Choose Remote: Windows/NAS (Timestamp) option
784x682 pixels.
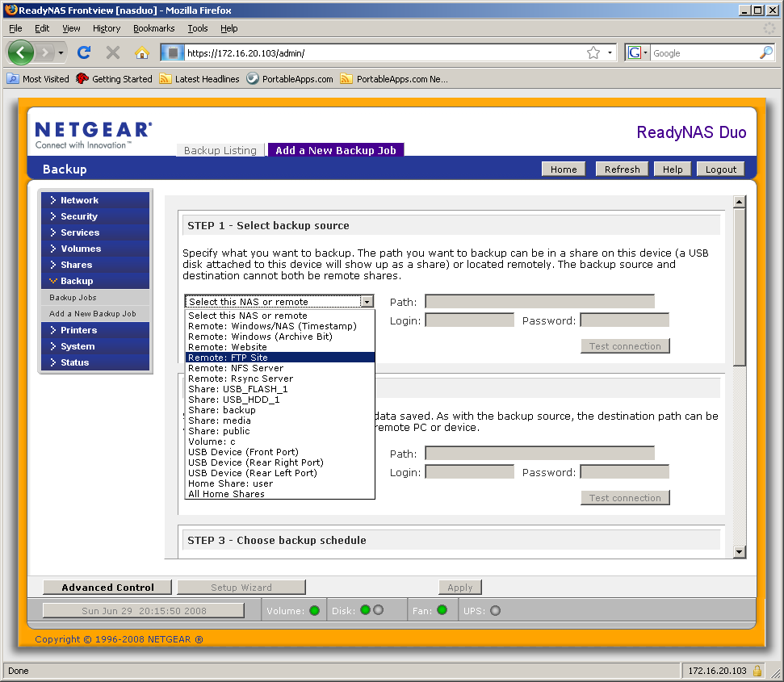pyautogui.click(x=280, y=326)
